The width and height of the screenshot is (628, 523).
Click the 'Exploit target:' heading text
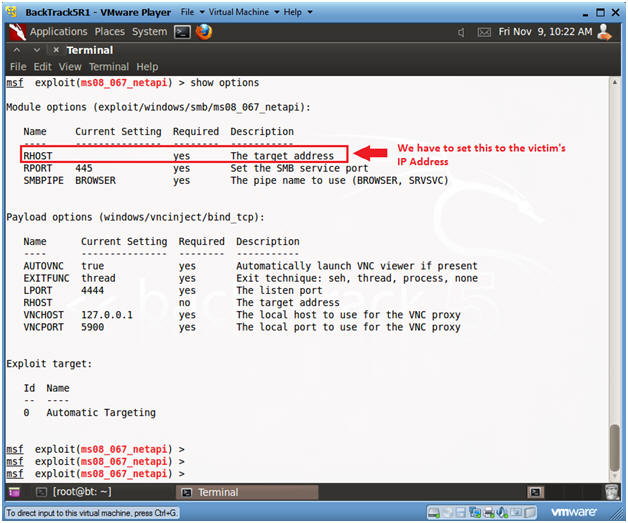tap(49, 364)
